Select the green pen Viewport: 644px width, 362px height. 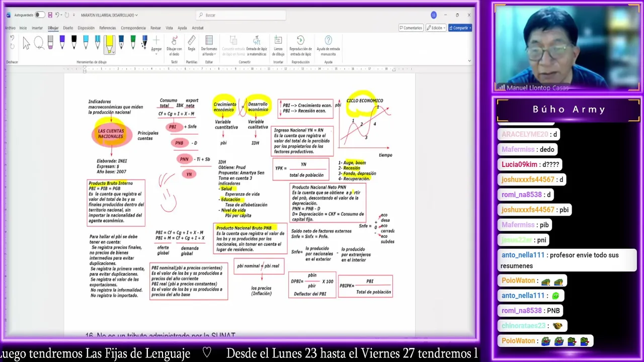click(x=133, y=43)
